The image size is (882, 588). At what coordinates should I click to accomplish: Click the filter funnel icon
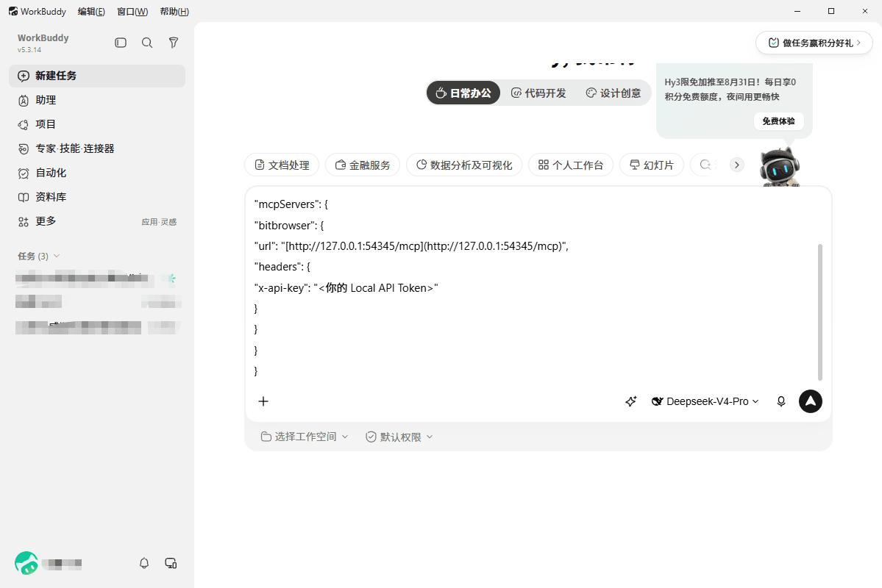174,43
